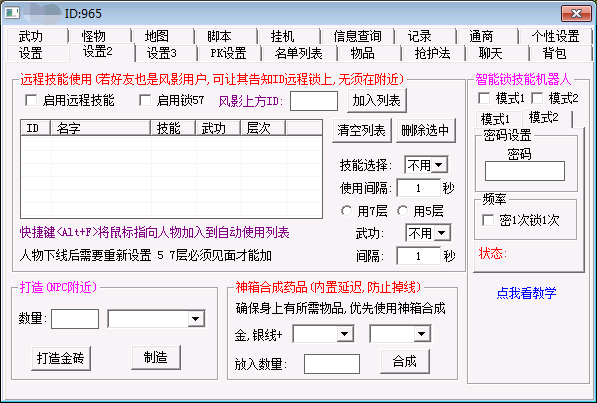Open the 点我看教学 tutorial link
Viewport: 597px width, 403px height.
coord(526,293)
